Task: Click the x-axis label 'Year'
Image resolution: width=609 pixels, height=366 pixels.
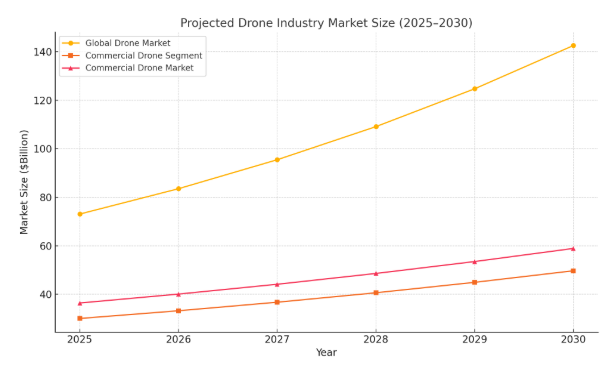Action: coord(326,352)
